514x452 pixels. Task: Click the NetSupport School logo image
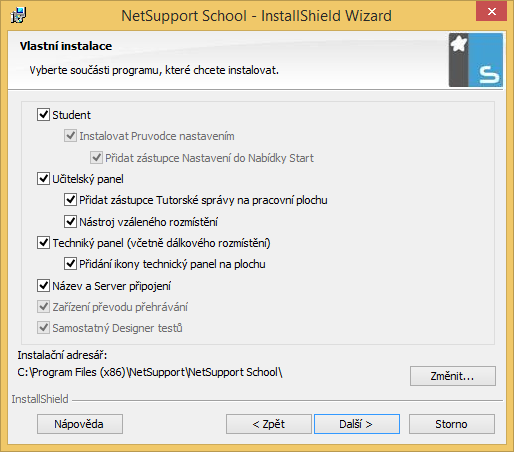(476, 60)
